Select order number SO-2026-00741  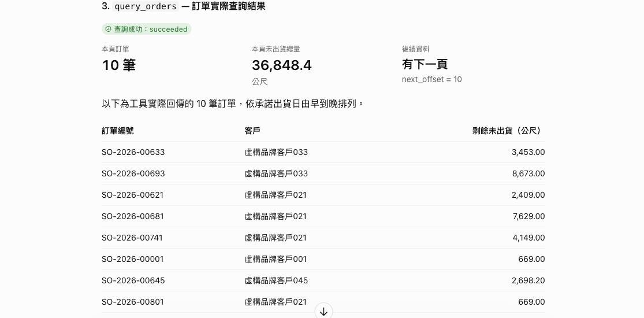[x=132, y=238]
